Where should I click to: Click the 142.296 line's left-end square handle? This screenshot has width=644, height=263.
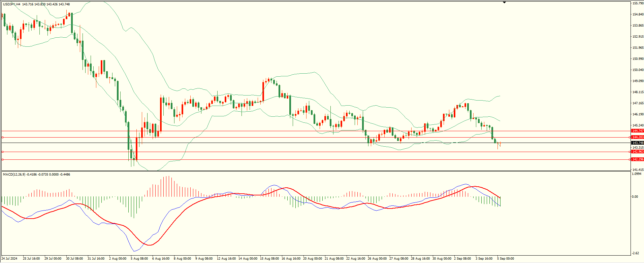click(3, 159)
